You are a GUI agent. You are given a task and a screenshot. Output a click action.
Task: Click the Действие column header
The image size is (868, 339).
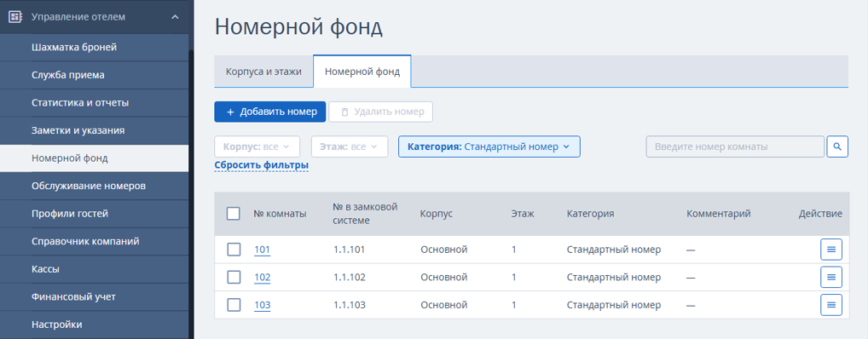(x=820, y=214)
